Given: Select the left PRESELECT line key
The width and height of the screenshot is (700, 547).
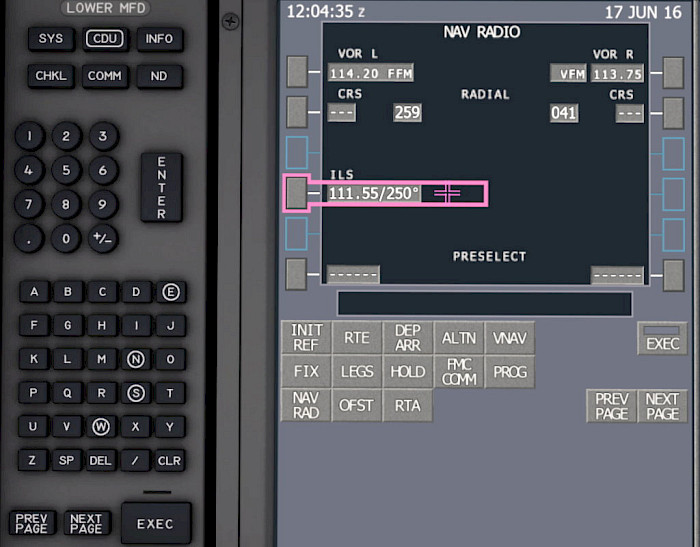Looking at the screenshot, I should pos(296,274).
